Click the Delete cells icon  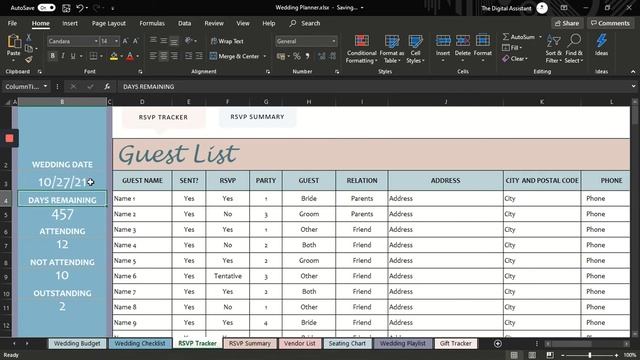click(462, 41)
